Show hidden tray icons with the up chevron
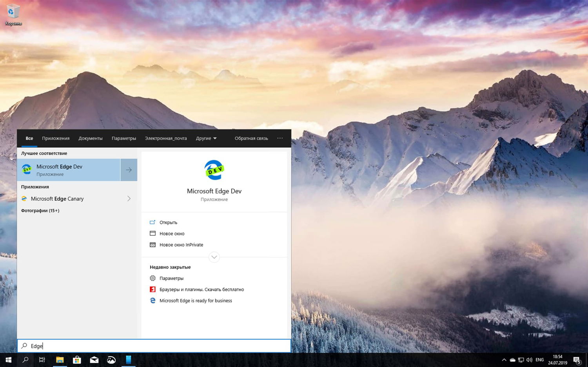Image resolution: width=588 pixels, height=367 pixels. (504, 360)
